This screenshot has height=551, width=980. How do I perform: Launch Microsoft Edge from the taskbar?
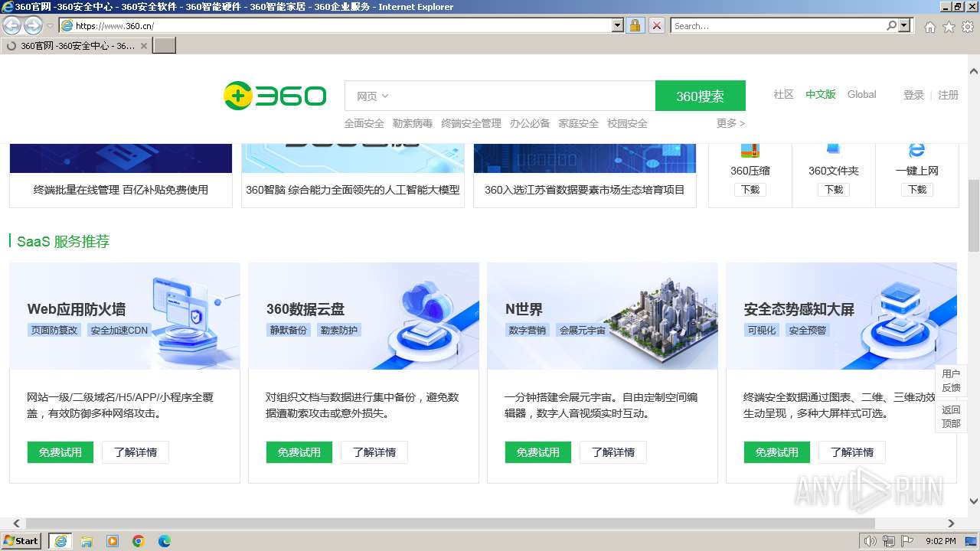(x=165, y=541)
